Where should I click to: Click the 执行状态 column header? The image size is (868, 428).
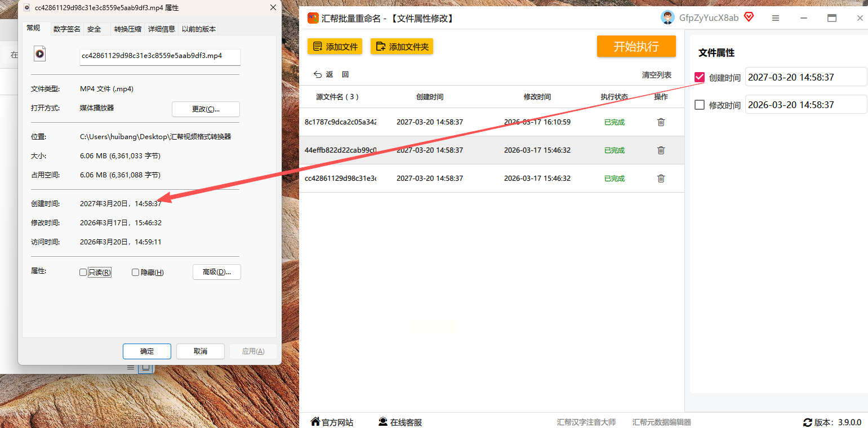click(x=615, y=97)
